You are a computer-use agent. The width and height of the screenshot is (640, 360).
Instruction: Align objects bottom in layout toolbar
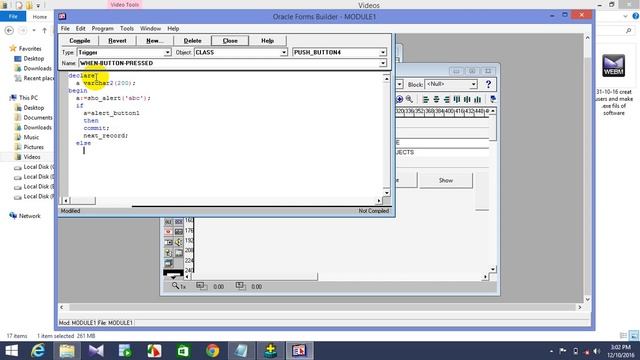tap(477, 99)
